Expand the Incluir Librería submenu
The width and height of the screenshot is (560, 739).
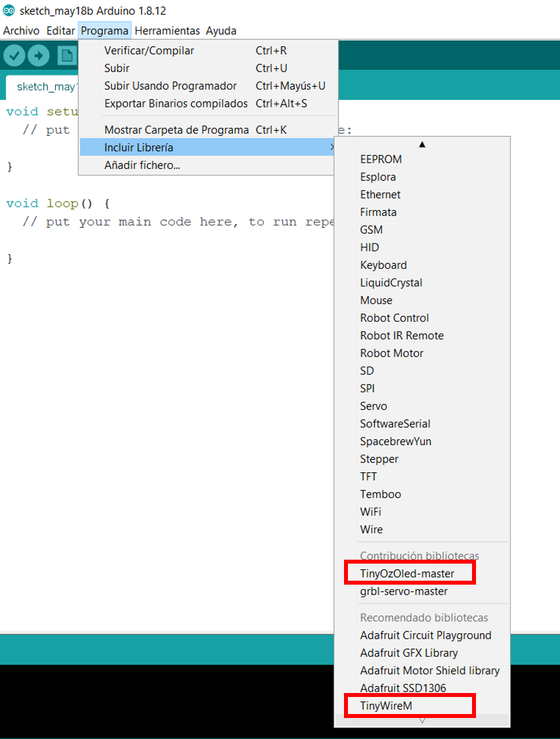[x=208, y=148]
